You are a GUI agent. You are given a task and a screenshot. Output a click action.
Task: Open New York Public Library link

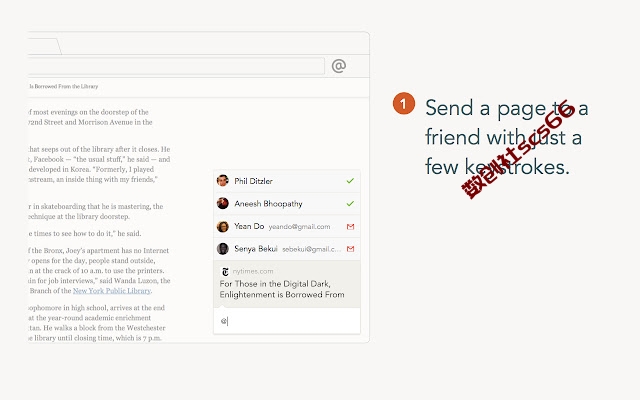[x=112, y=291]
